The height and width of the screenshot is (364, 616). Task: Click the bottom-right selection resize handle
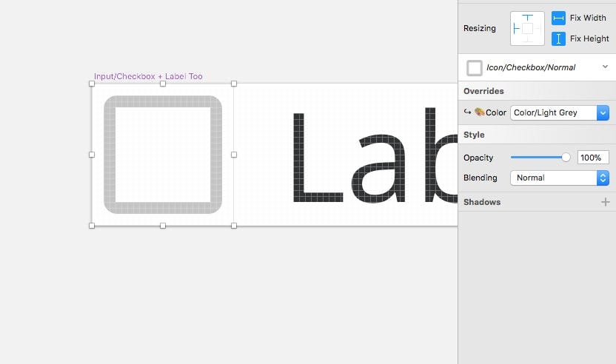click(234, 226)
